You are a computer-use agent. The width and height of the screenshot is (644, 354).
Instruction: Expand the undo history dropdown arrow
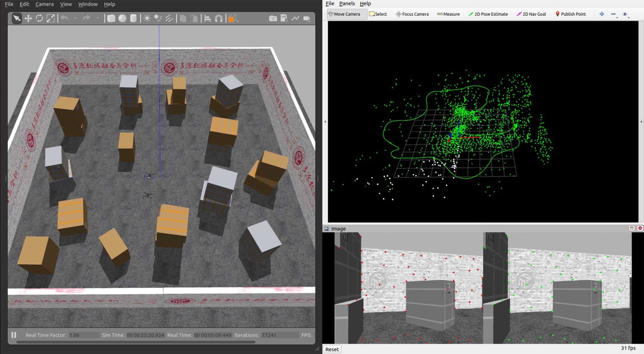[x=75, y=18]
